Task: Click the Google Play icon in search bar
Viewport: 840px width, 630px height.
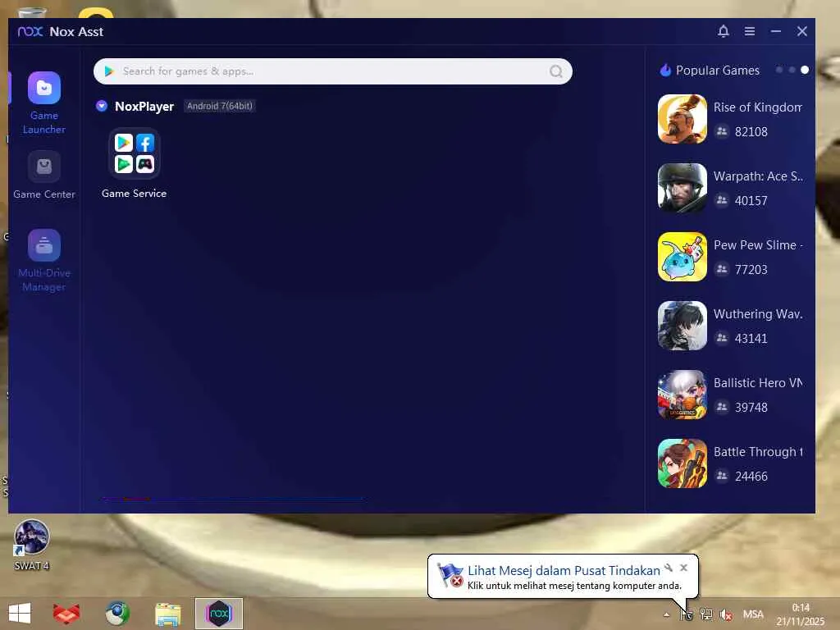Action: point(109,71)
